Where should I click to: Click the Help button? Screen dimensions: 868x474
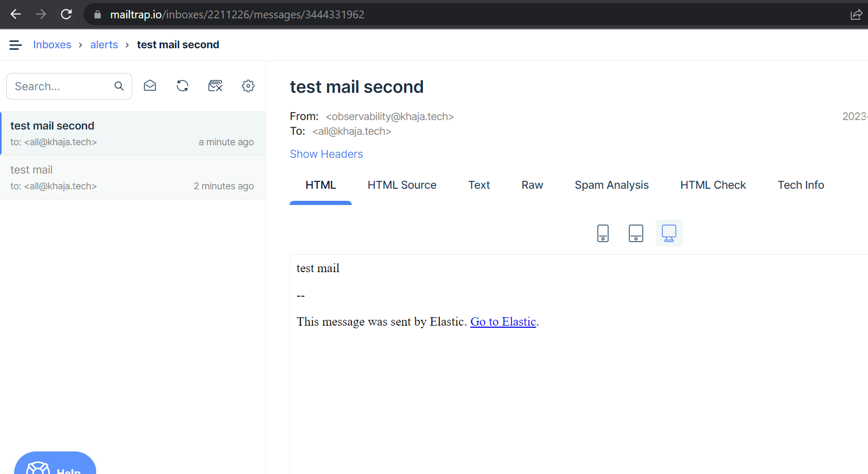(x=55, y=464)
